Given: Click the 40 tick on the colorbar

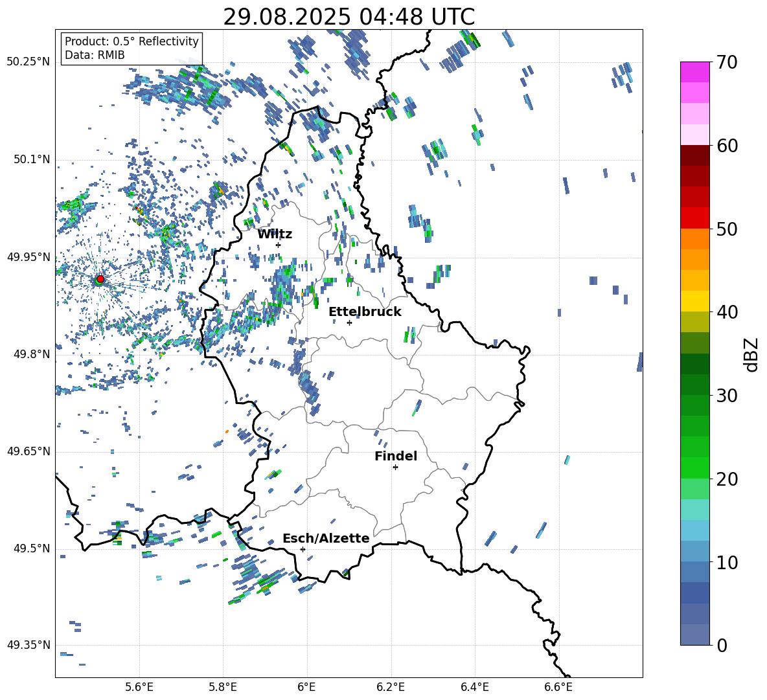Looking at the screenshot, I should 726,312.
